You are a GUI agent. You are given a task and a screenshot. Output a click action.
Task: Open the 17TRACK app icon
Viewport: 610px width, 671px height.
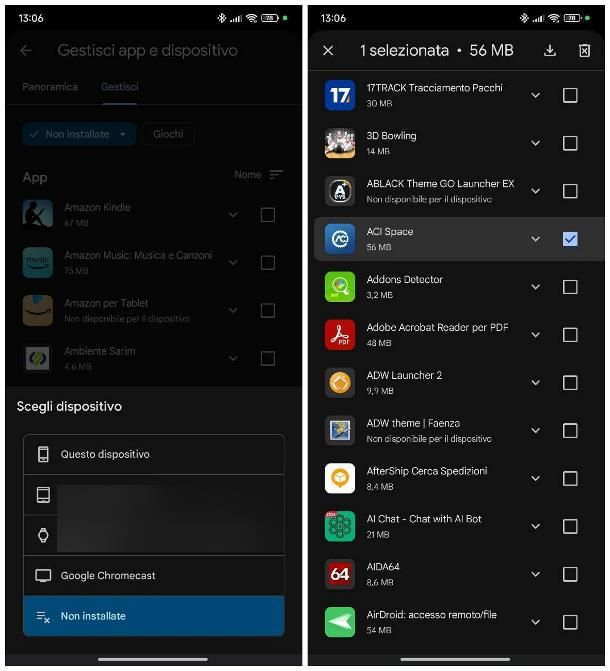pyautogui.click(x=340, y=95)
